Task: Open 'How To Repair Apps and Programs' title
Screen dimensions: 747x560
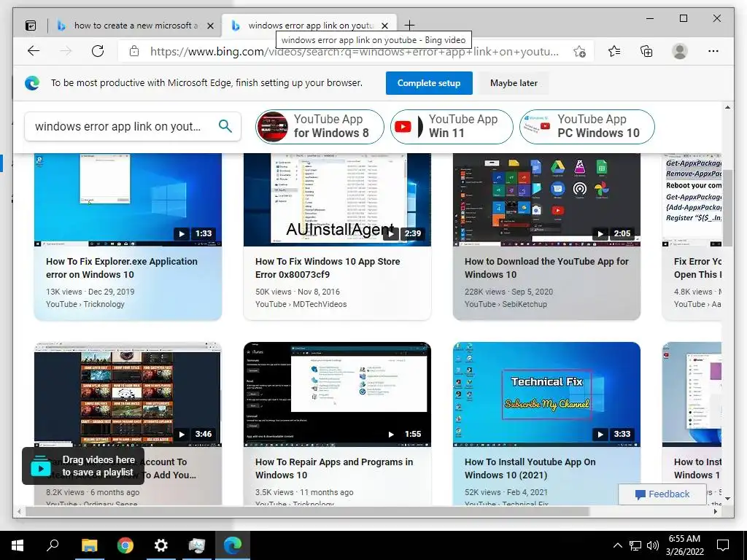Action: point(334,469)
